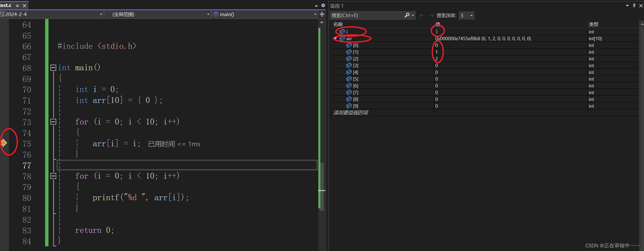Click the variable icon beside arr
This screenshot has height=251, width=644.
coord(342,38)
